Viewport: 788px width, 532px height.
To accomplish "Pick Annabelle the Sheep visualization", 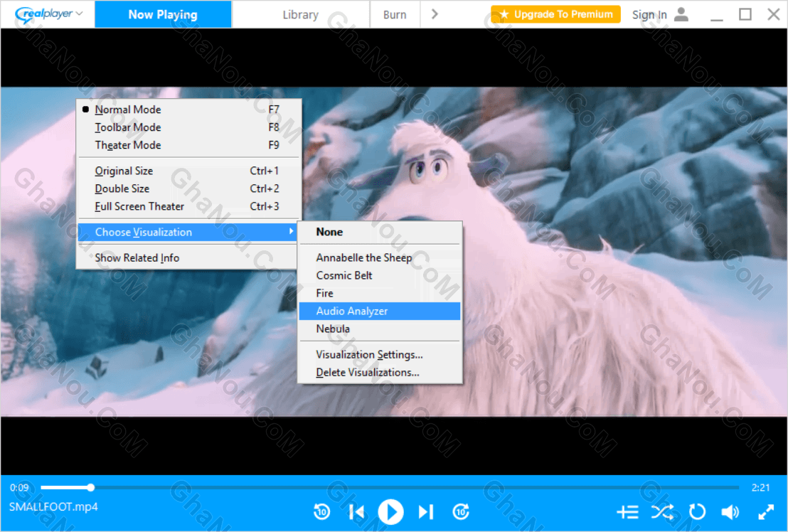I will tap(380, 257).
